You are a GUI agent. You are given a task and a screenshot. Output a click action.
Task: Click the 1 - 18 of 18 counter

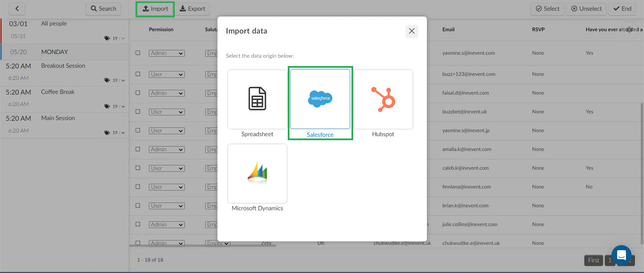(150, 260)
